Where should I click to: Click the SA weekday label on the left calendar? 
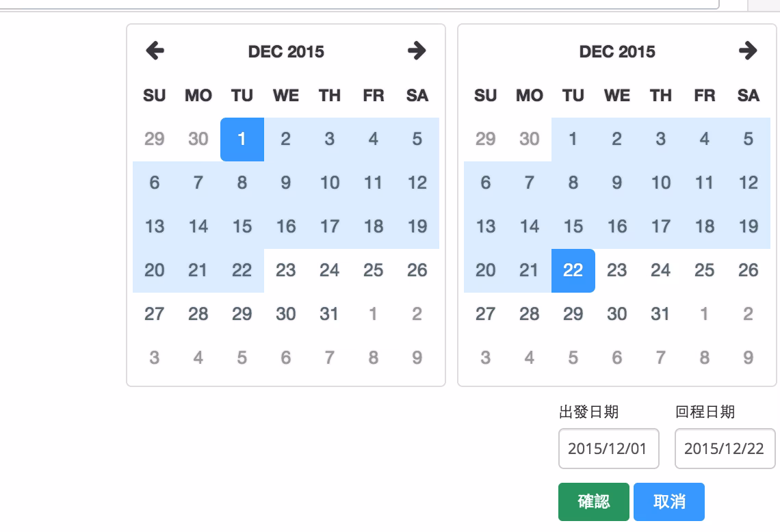[x=417, y=96]
